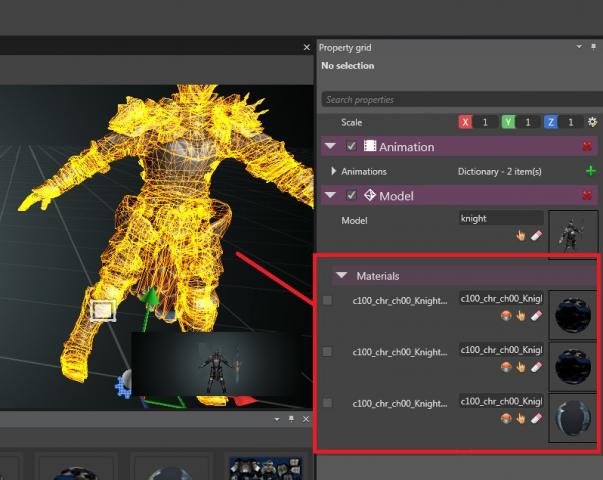
Task: Click the knight model preview thumbnail
Action: click(x=573, y=235)
